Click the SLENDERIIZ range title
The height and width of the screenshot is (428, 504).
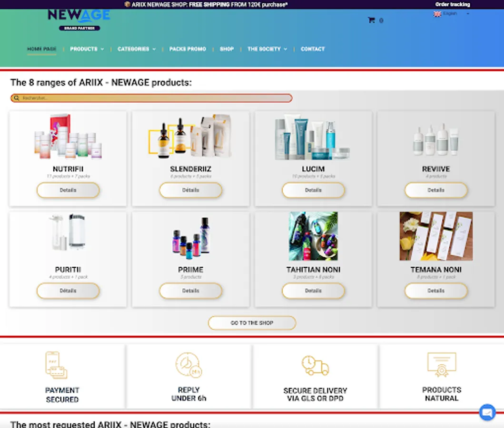click(191, 169)
